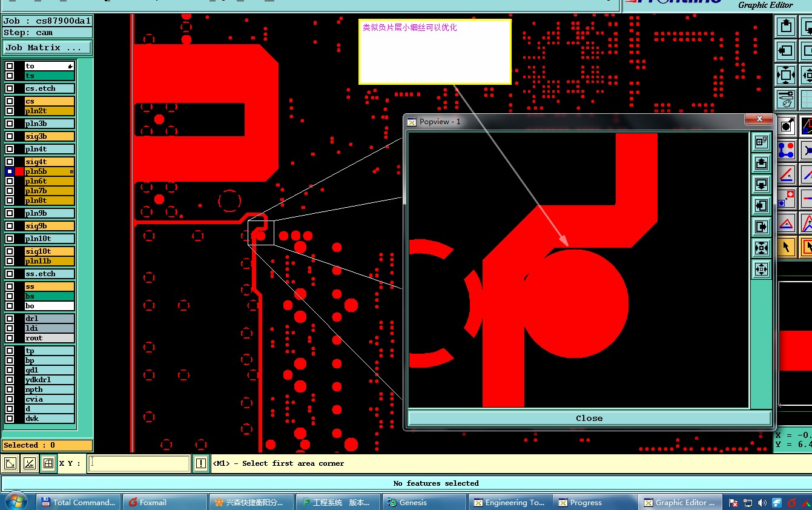
Task: Click the Selected : 0 status label
Action: pyautogui.click(x=47, y=445)
